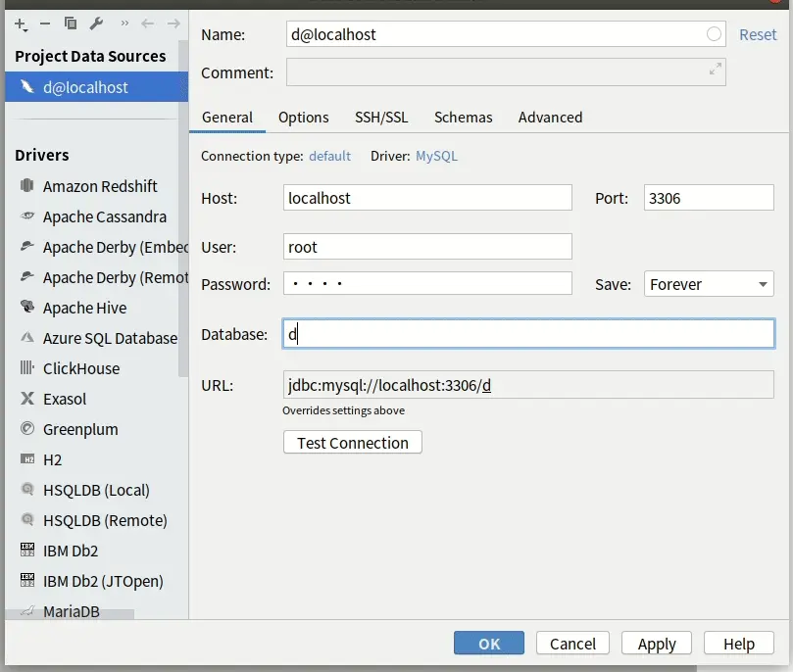Screen dimensions: 793x672
Task: Click the Cancel button
Action: click(572, 644)
